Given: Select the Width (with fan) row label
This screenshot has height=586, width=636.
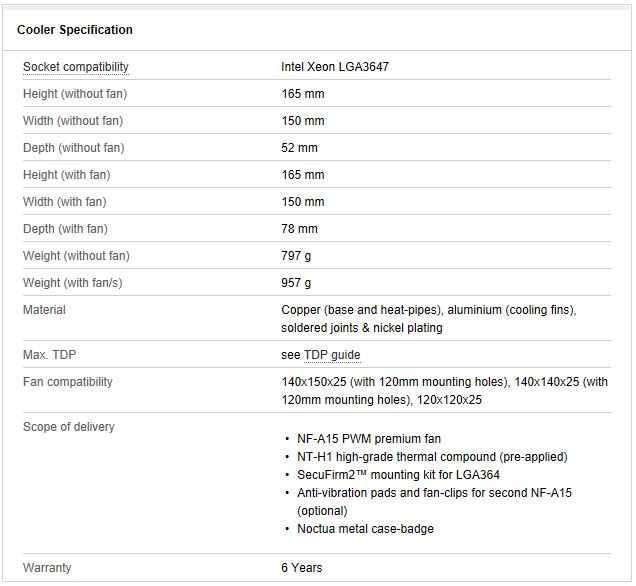Looking at the screenshot, I should pyautogui.click(x=65, y=202).
